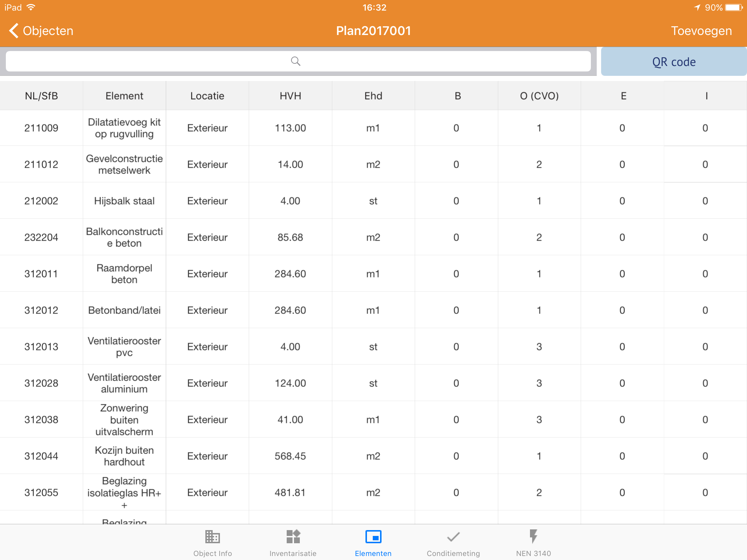
Task: Select Ventilatierooster pvc element
Action: (x=124, y=347)
